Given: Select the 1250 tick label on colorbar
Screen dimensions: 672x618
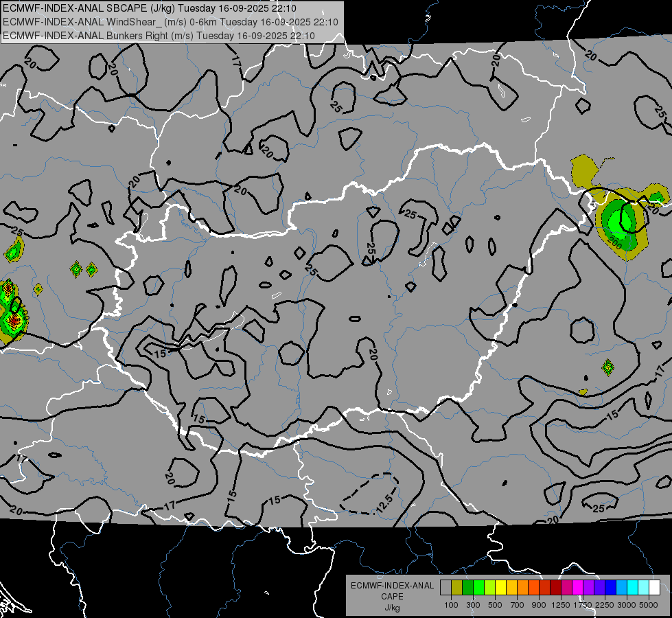Looking at the screenshot, I should pyautogui.click(x=561, y=605).
